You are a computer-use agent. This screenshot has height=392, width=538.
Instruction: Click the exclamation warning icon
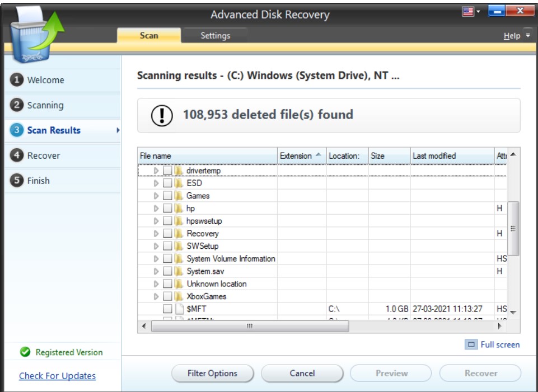point(162,115)
